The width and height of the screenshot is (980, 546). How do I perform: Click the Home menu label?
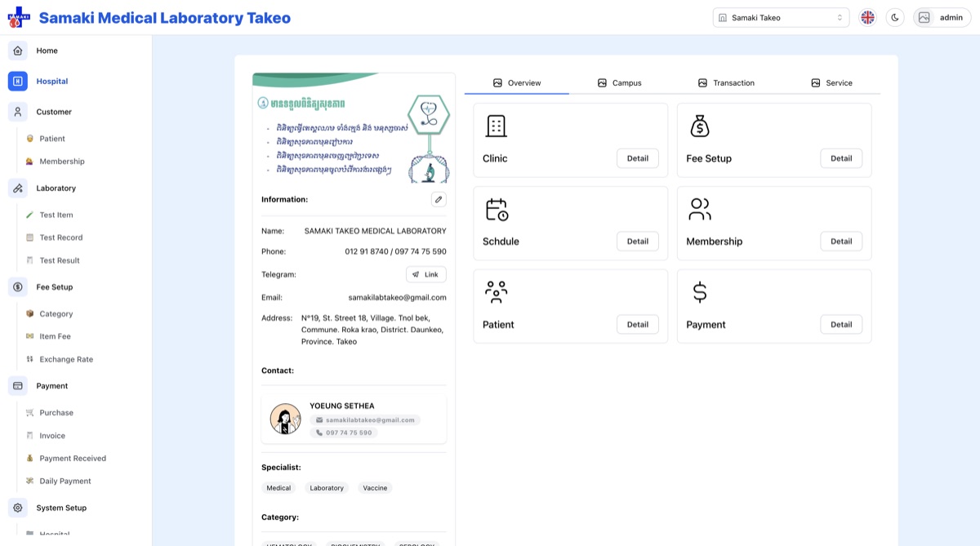click(x=47, y=51)
